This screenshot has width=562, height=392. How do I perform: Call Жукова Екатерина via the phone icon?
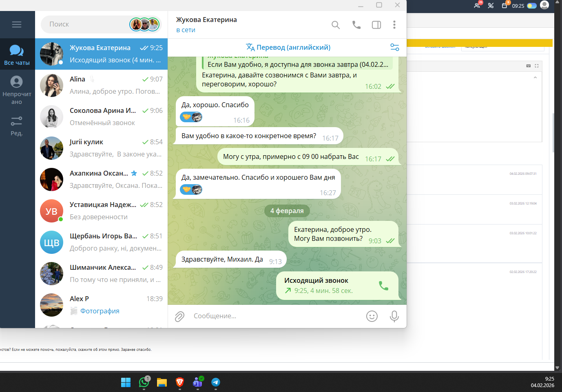(356, 25)
